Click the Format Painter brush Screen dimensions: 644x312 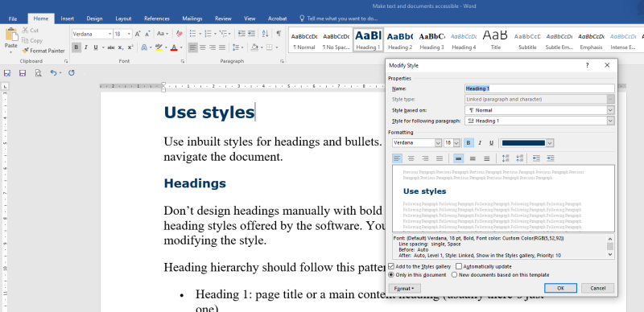pyautogui.click(x=26, y=51)
